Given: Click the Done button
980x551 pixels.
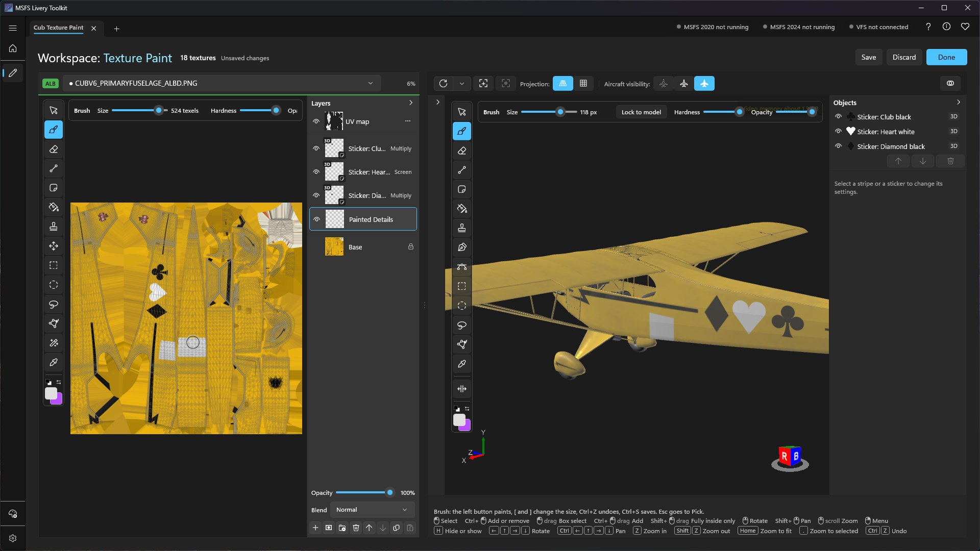Looking at the screenshot, I should pyautogui.click(x=946, y=57).
